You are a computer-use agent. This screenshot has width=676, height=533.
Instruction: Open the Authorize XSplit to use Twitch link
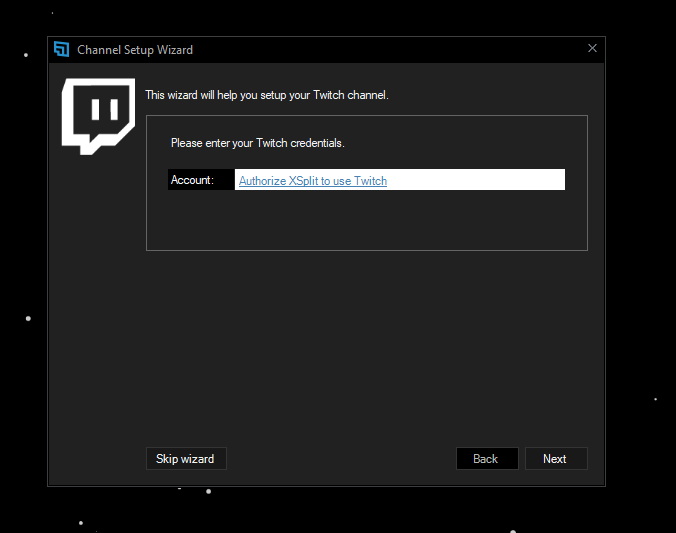pos(313,181)
